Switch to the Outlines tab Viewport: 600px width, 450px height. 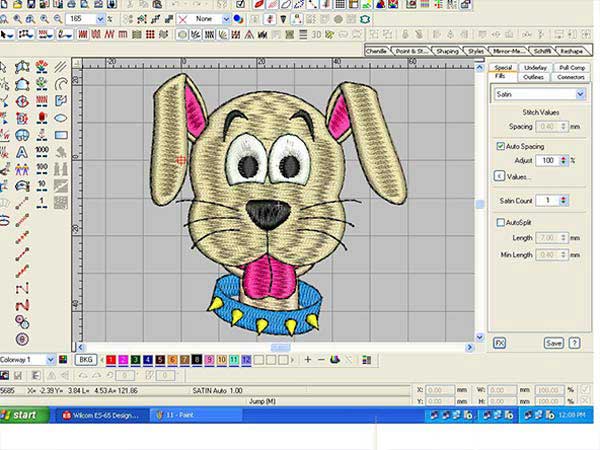(x=534, y=76)
